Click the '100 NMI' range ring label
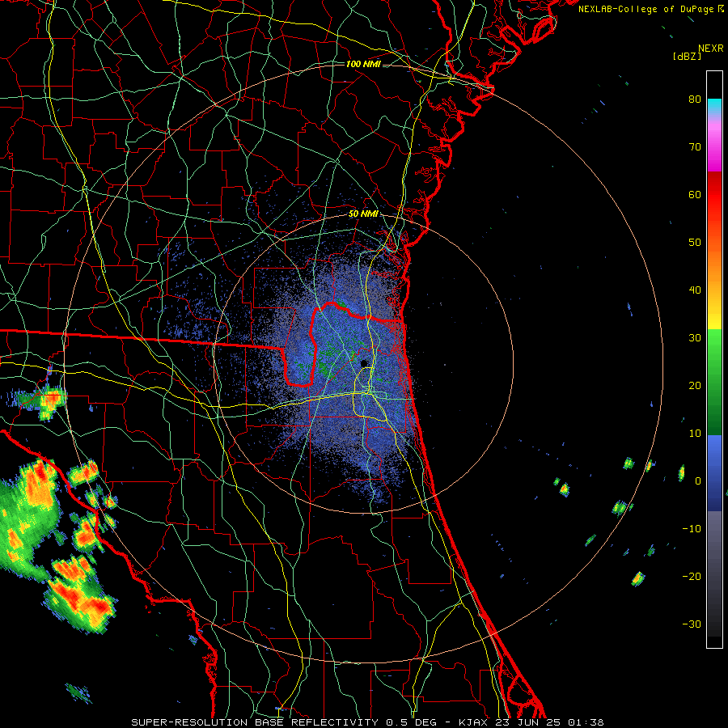The image size is (728, 728). [363, 64]
